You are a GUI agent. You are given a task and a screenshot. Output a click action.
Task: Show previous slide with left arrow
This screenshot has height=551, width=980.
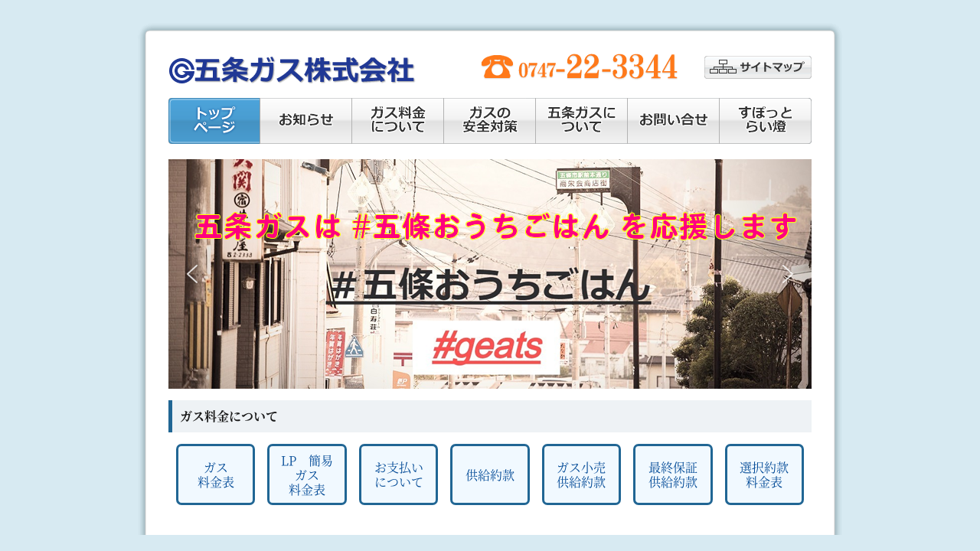(x=192, y=274)
